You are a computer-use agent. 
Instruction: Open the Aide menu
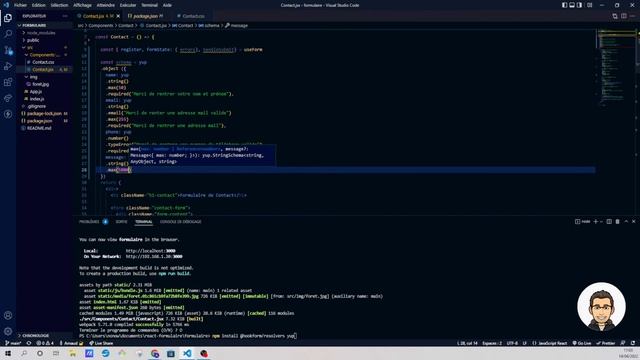pos(167,5)
